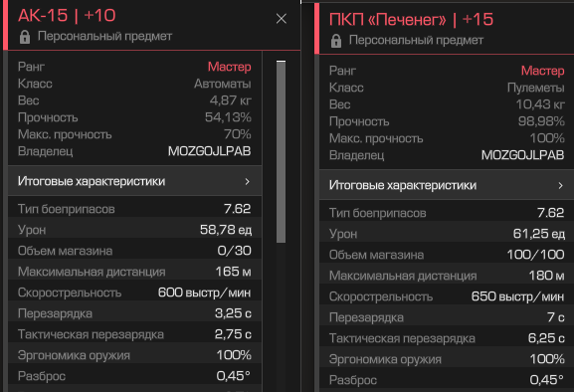Click the lock icon under ПКП «Печенег» title
Screen dimensions: 574x392
click(336, 41)
